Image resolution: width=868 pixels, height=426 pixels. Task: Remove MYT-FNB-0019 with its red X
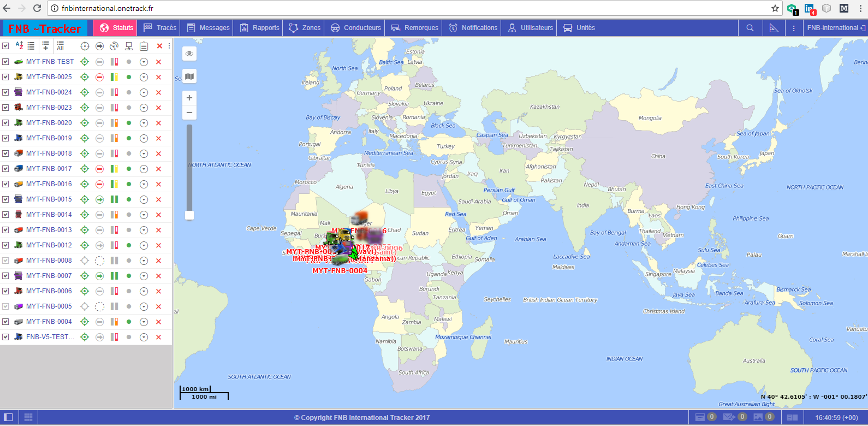[158, 138]
